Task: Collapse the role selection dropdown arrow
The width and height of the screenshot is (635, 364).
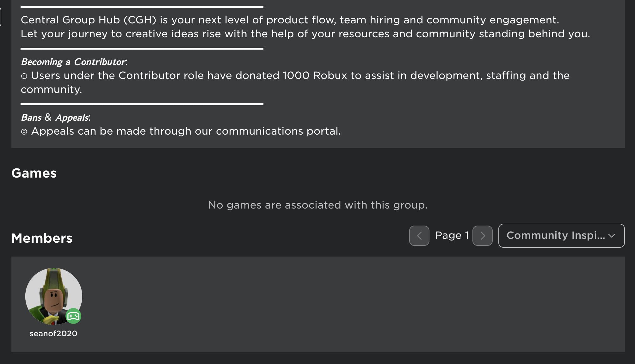Action: (611, 235)
